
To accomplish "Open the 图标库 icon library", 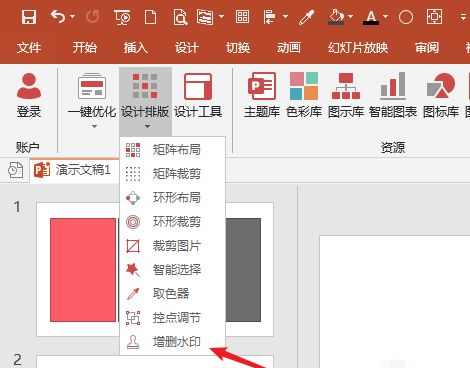I will (441, 95).
